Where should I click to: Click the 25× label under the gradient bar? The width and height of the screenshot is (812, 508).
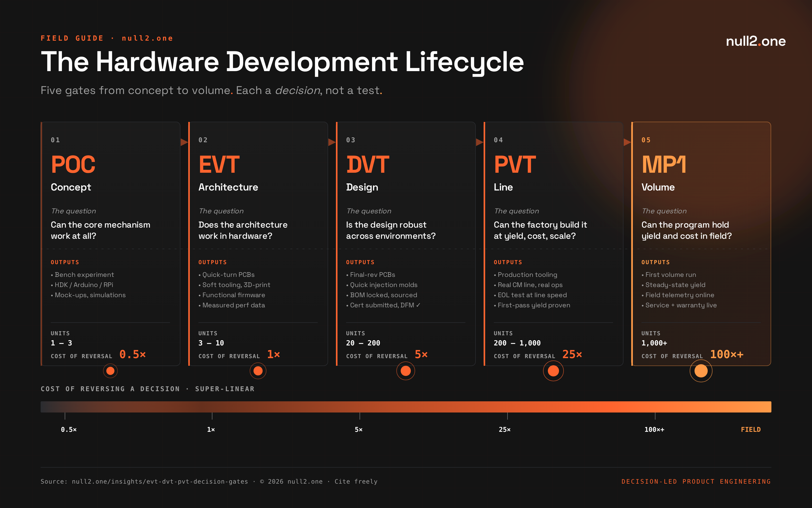505,429
